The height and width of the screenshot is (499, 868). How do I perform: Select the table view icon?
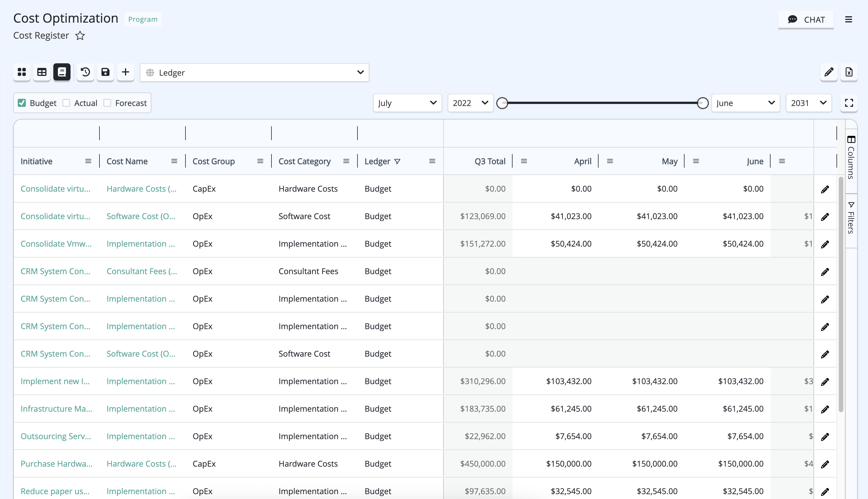42,72
